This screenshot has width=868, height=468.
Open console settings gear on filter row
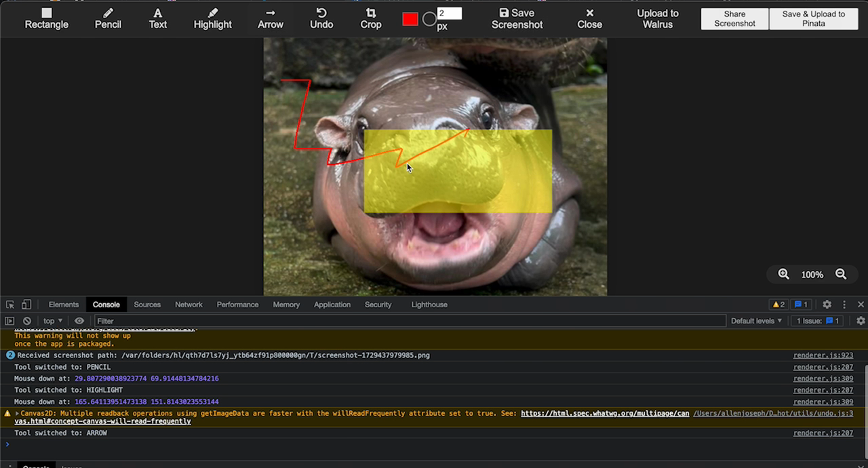pos(861,321)
